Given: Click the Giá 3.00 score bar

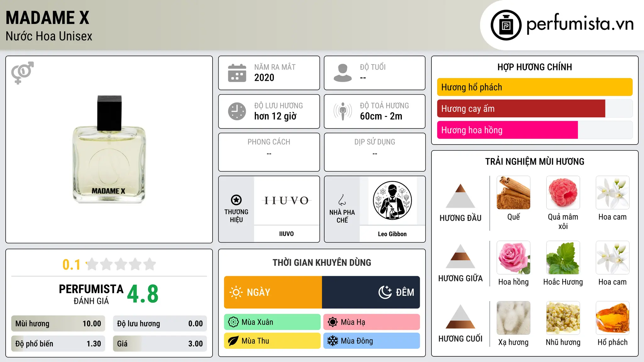Looking at the screenshot, I should pos(160,344).
